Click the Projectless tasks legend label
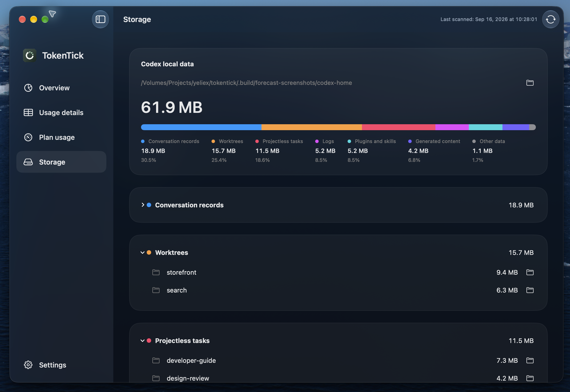 283,141
